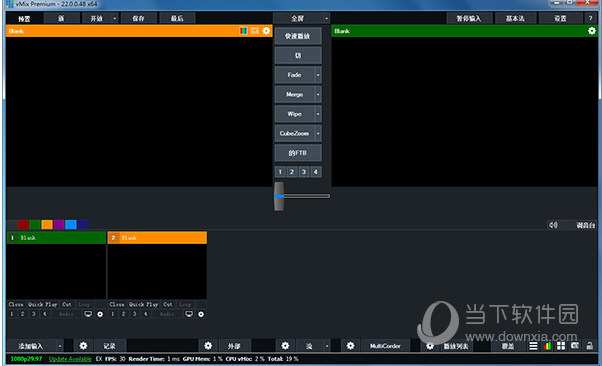The width and height of the screenshot is (602, 366).
Task: Expand 添加输入 add input dropdown arrow
Action: point(60,346)
